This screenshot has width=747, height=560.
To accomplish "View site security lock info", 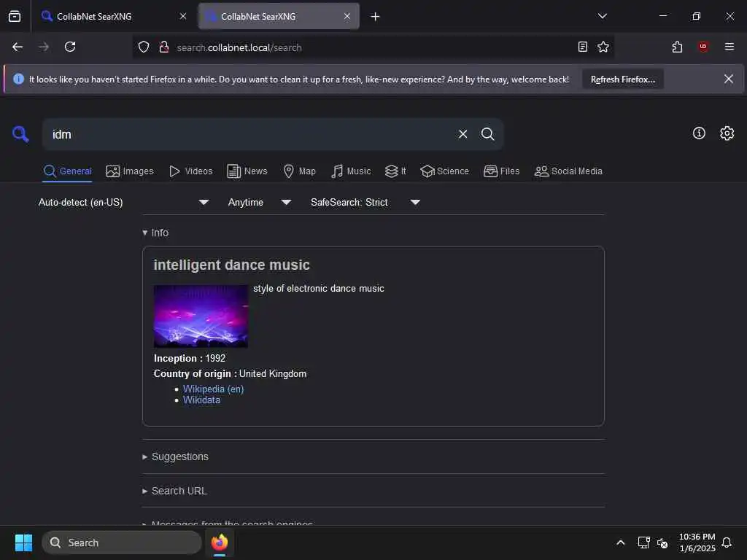I will 164,47.
